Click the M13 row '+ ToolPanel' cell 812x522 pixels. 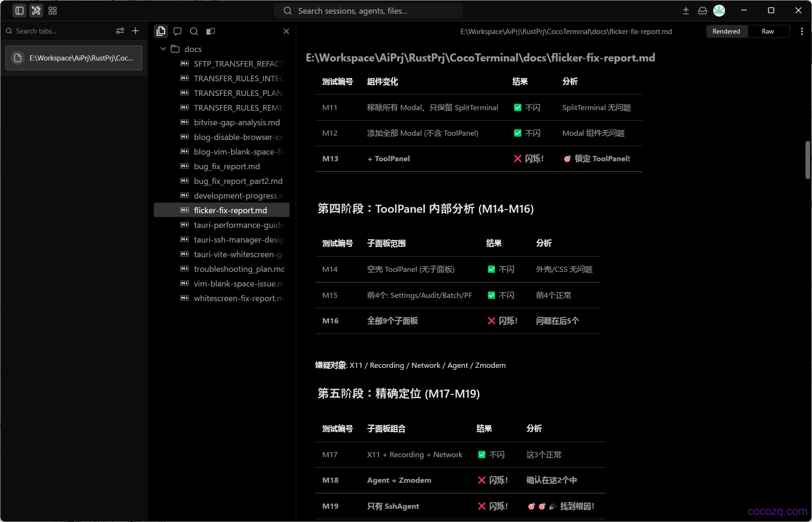(388, 158)
